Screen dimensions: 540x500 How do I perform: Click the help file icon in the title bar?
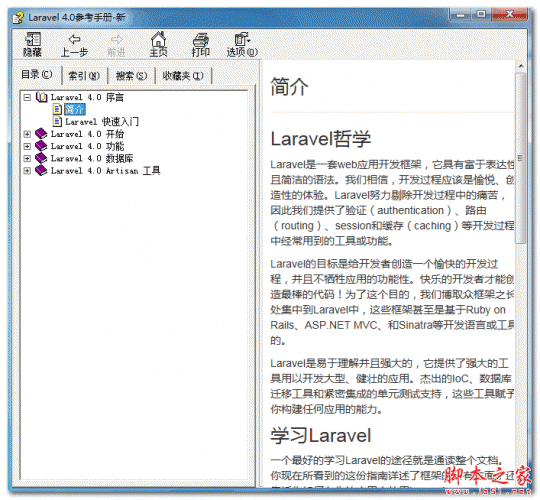point(18,18)
